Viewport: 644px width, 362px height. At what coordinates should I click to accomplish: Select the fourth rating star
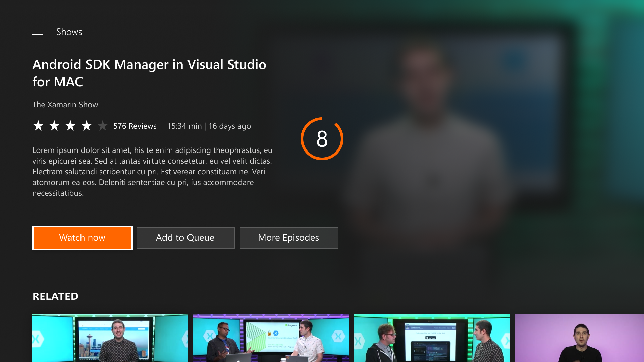87,126
